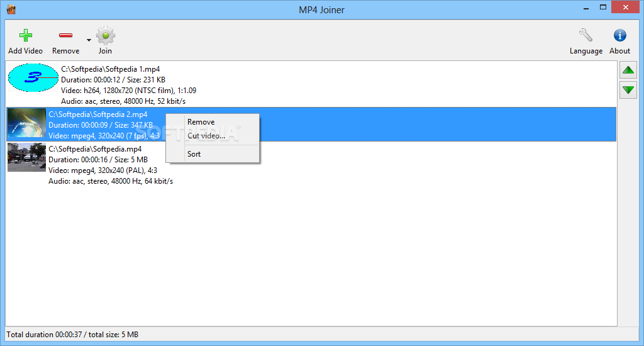Select the Softpedia 1.mp4 thumbnail
The height and width of the screenshot is (346, 644).
tap(33, 77)
